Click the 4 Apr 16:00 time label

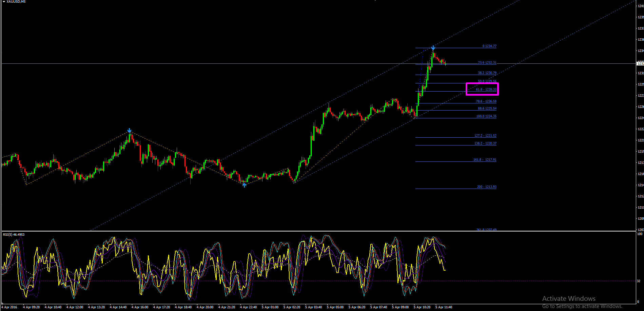140,307
